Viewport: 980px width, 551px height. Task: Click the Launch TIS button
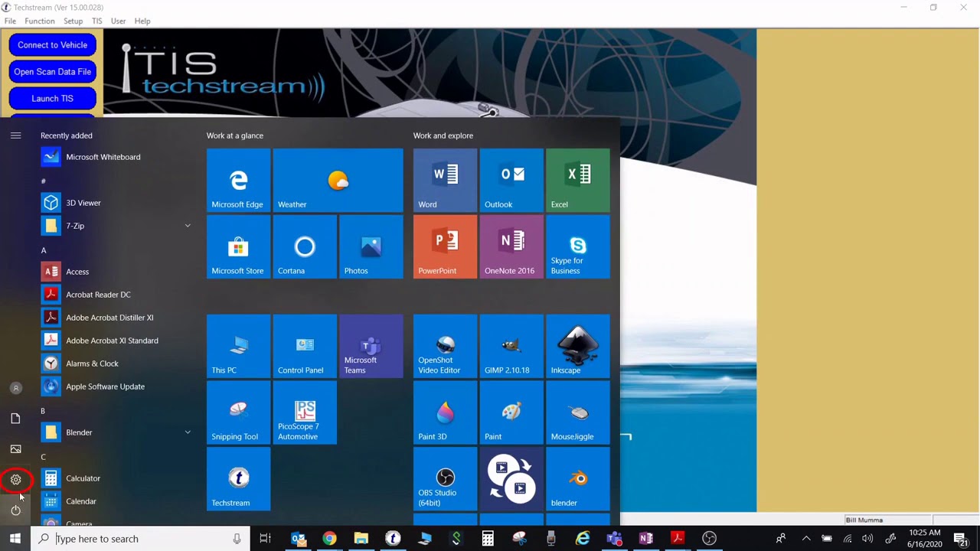[x=53, y=99]
